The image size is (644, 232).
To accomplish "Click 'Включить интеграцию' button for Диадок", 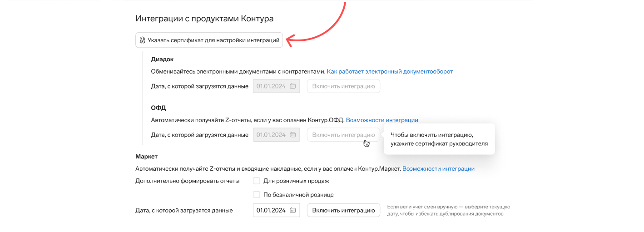I will pos(343,86).
